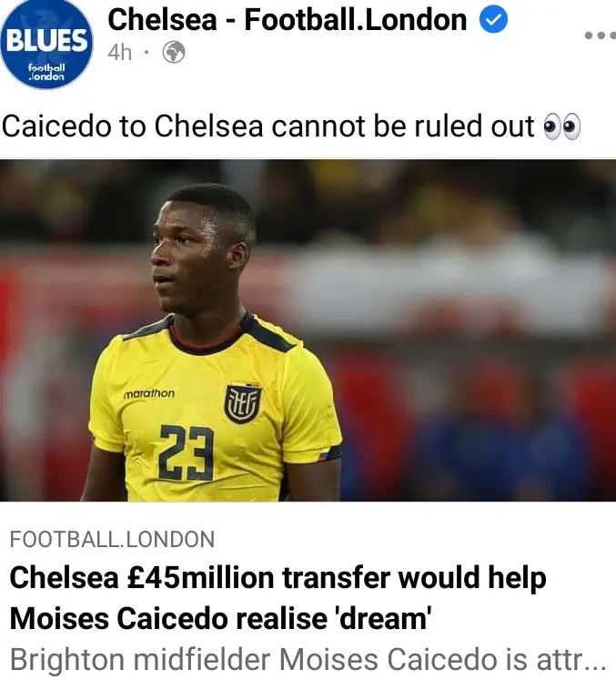Click 'dream' in the article headline

[386, 618]
